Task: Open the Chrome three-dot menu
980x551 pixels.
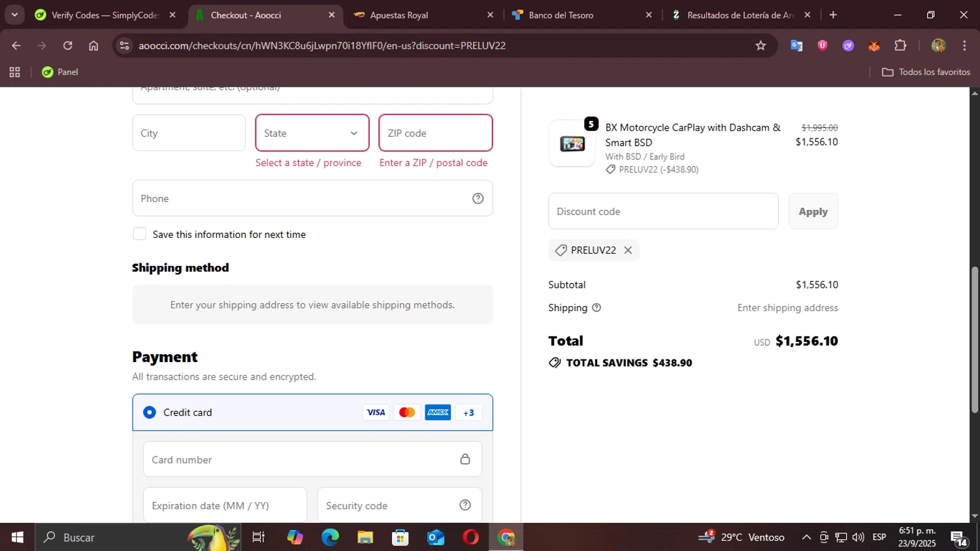Action: 964,46
